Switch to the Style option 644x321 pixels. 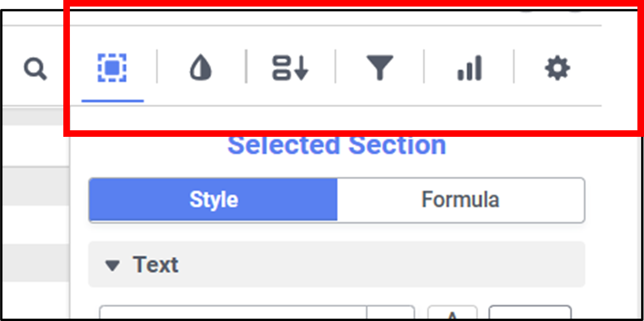coord(213,200)
